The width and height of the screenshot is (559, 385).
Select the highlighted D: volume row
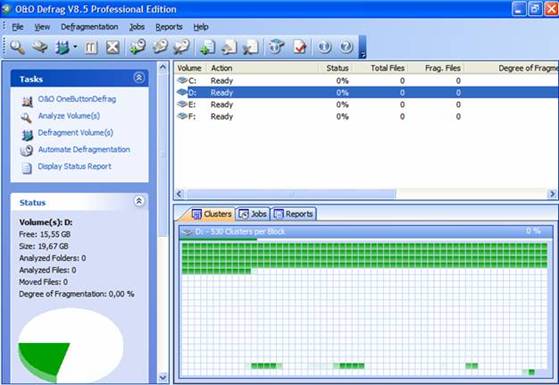[x=366, y=93]
